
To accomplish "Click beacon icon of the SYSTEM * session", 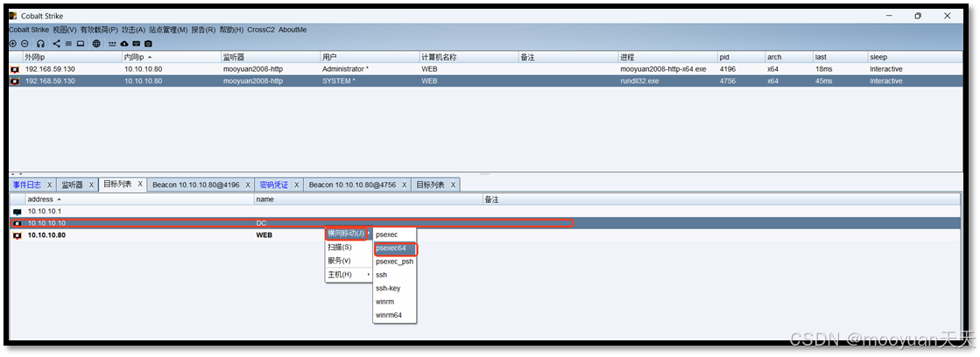I will click(15, 81).
